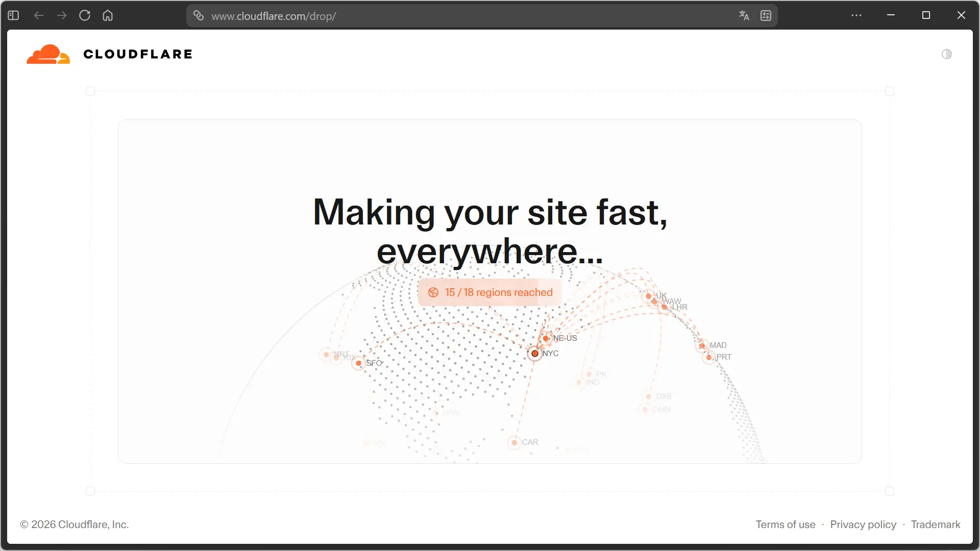View site info icon in address bar
The height and width of the screenshot is (551, 980).
[199, 15]
